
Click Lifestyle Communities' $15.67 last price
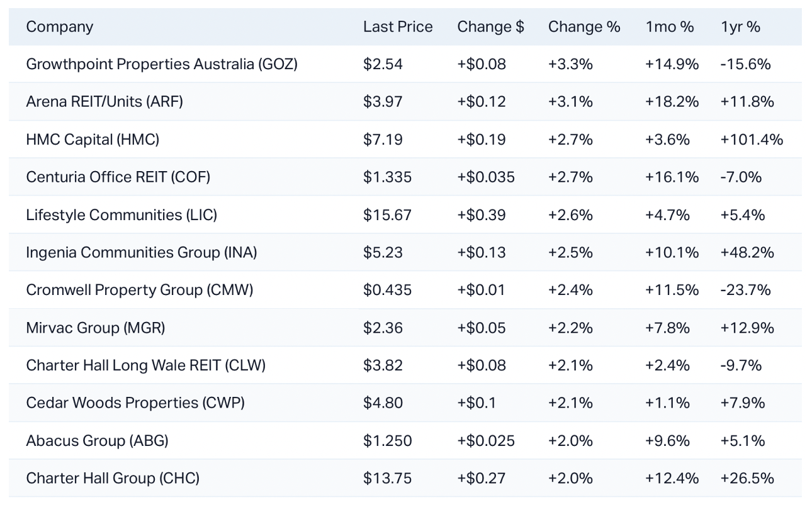click(387, 215)
